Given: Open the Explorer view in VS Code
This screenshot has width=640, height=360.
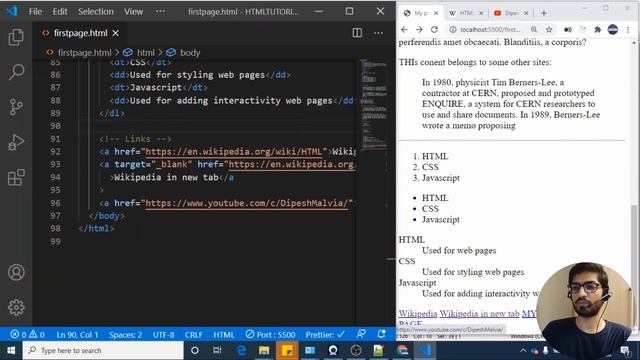Looking at the screenshot, I should (x=16, y=37).
